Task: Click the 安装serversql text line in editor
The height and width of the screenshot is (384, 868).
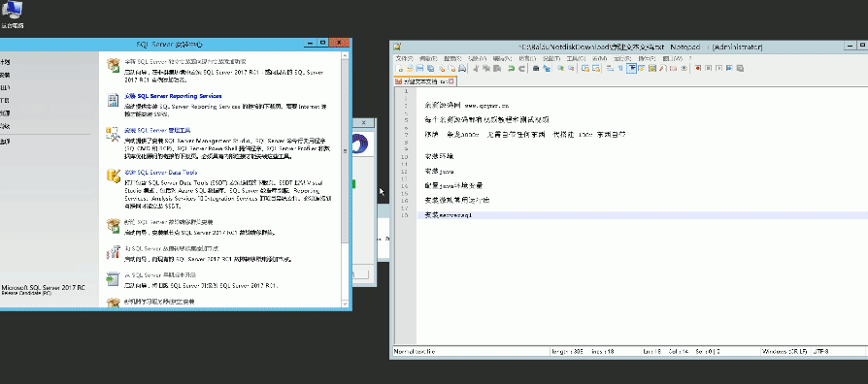Action: coord(448,215)
